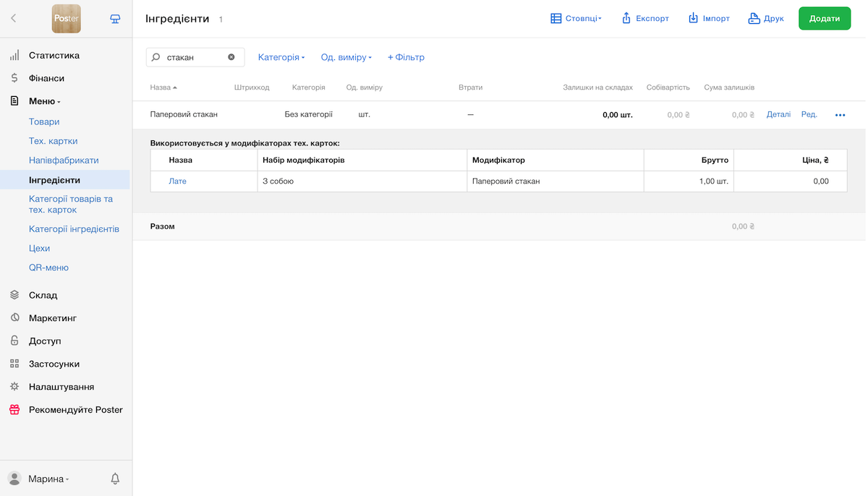Sort by Залишки на складах header
Image resolution: width=868 pixels, height=496 pixels.
click(597, 87)
